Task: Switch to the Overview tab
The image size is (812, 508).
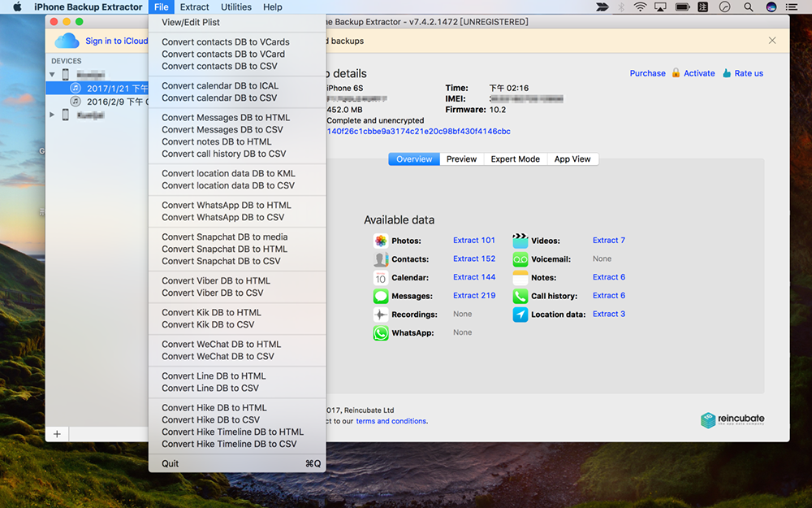Action: click(414, 159)
